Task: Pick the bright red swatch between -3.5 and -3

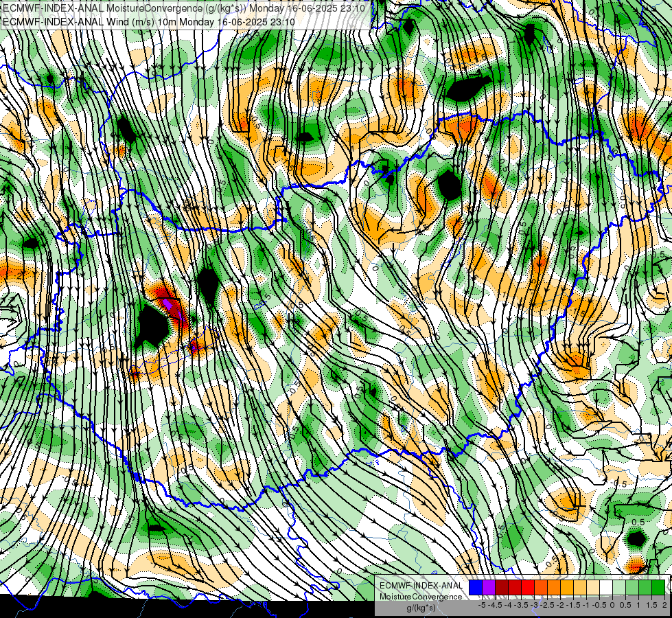Action: pyautogui.click(x=528, y=588)
